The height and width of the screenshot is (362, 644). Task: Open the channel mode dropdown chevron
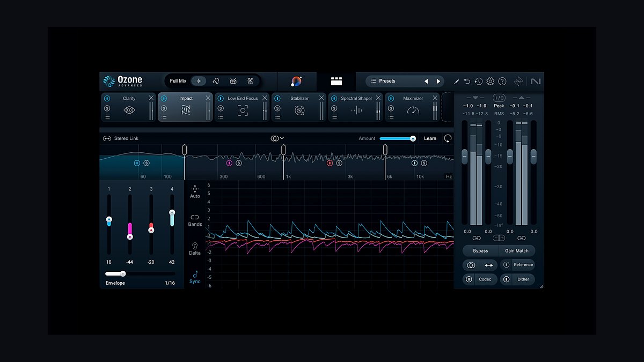(282, 138)
